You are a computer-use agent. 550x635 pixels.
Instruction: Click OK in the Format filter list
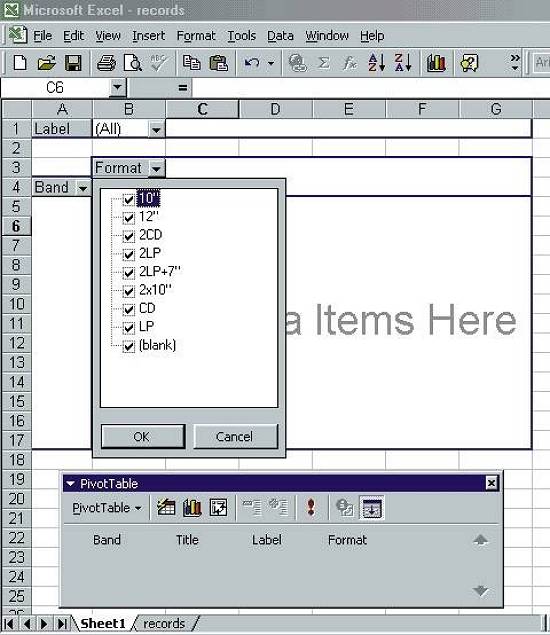point(143,437)
